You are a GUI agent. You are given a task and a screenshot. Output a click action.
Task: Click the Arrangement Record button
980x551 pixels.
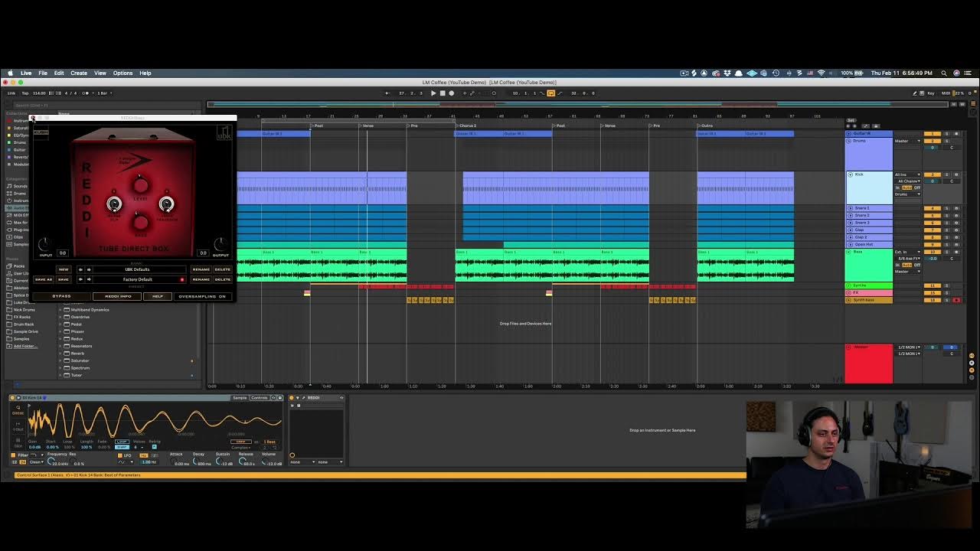tap(451, 93)
